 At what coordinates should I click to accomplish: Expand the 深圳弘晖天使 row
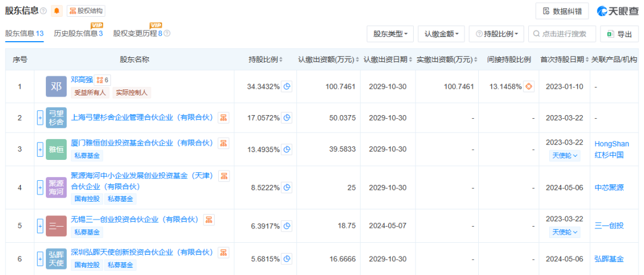point(41,259)
